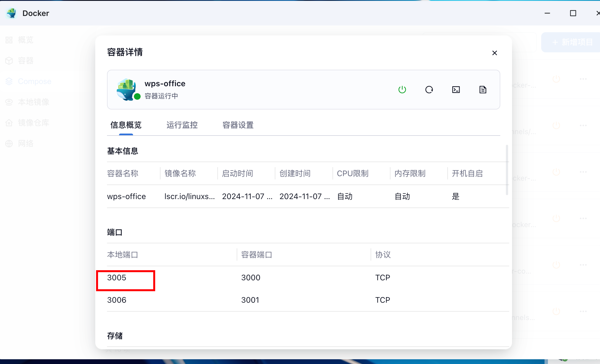The width and height of the screenshot is (600, 364).
Task: Close the 容器详情 dialog
Action: [x=495, y=53]
